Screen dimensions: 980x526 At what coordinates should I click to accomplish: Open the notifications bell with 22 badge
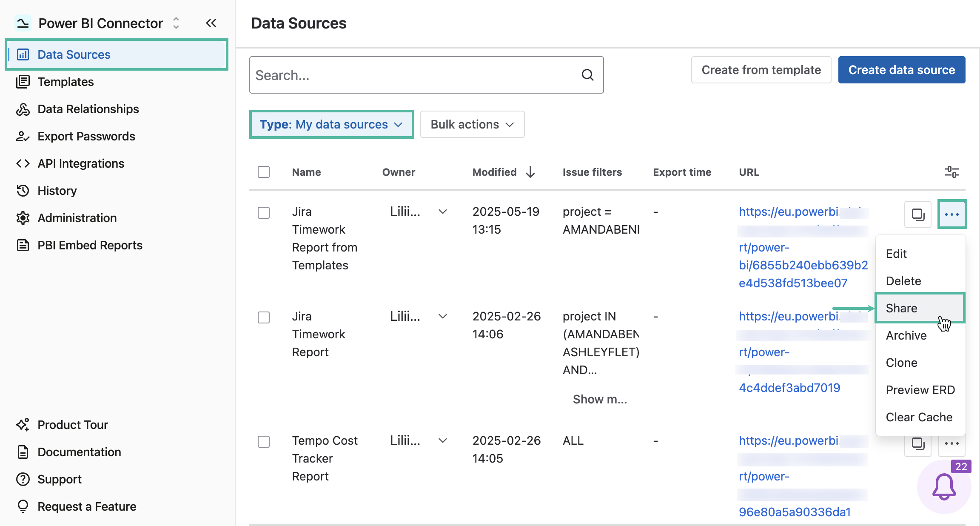pos(944,487)
